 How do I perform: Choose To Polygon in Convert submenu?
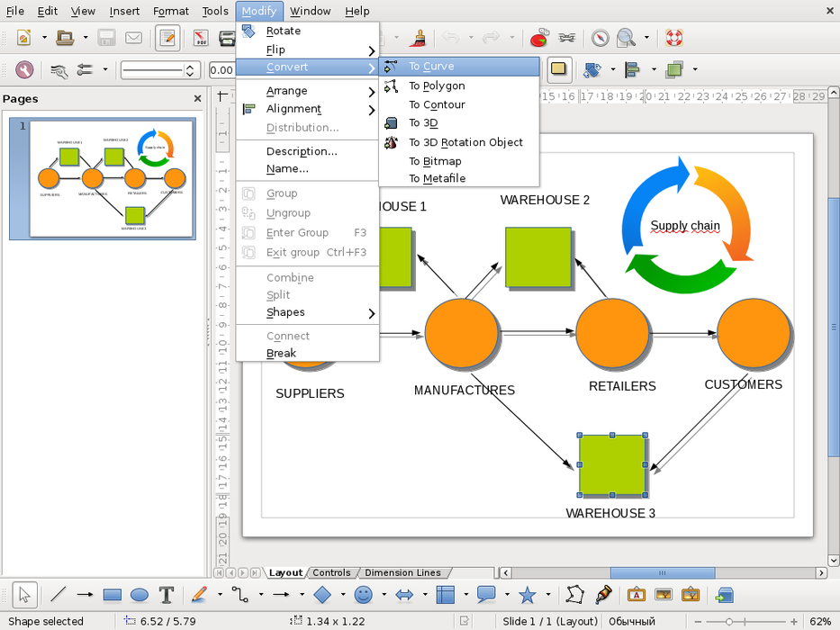[437, 85]
